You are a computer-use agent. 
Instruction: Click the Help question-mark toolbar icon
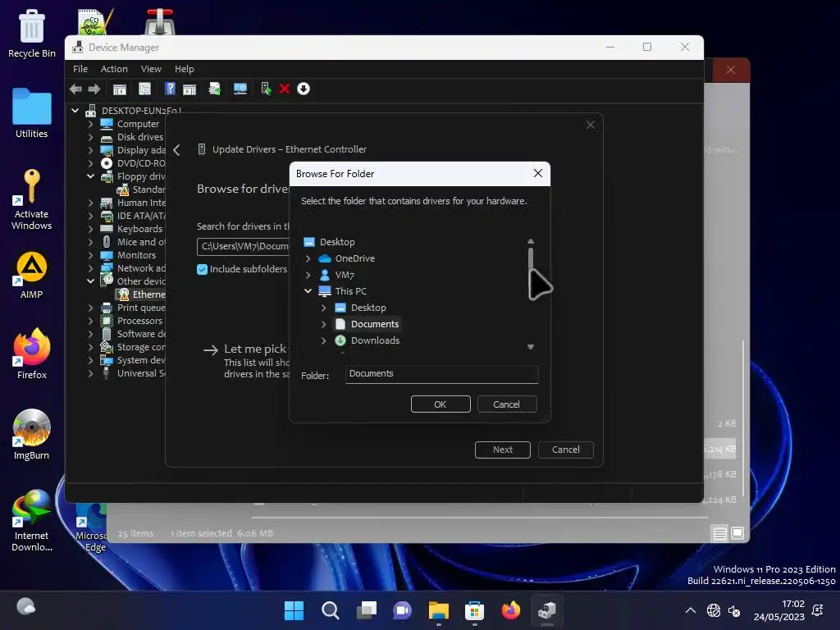click(170, 89)
